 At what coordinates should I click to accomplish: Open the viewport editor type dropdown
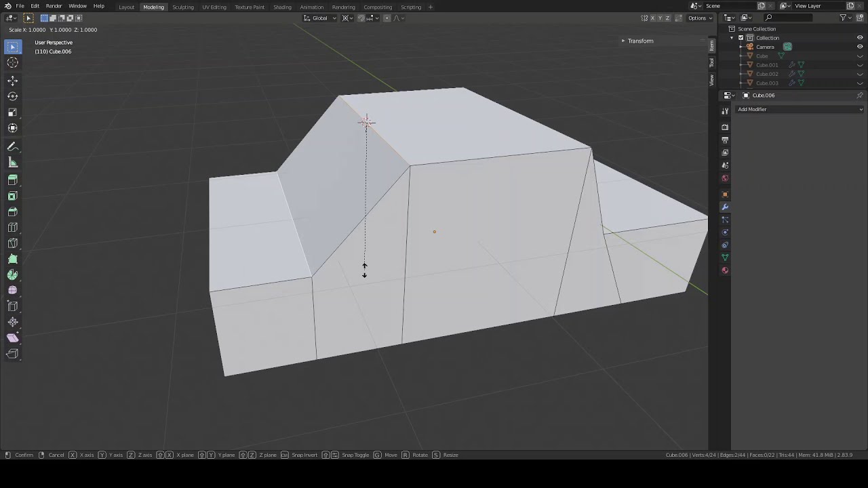[x=12, y=18]
